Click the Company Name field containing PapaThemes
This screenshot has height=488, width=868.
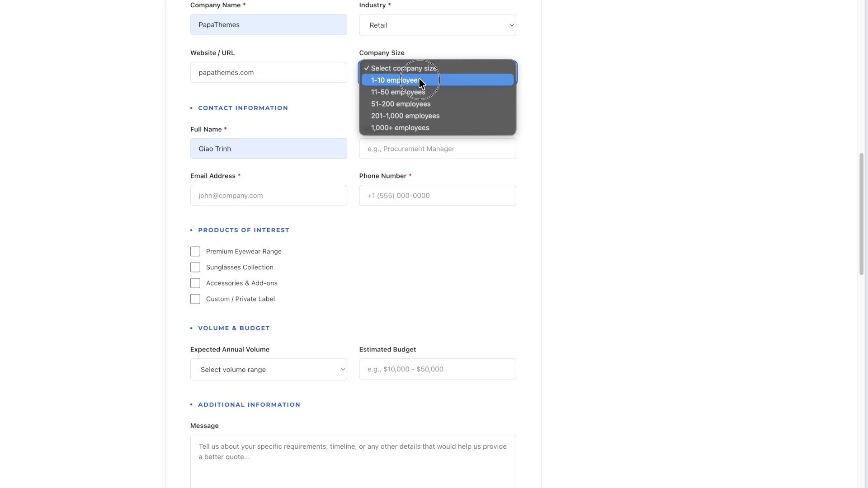point(269,24)
